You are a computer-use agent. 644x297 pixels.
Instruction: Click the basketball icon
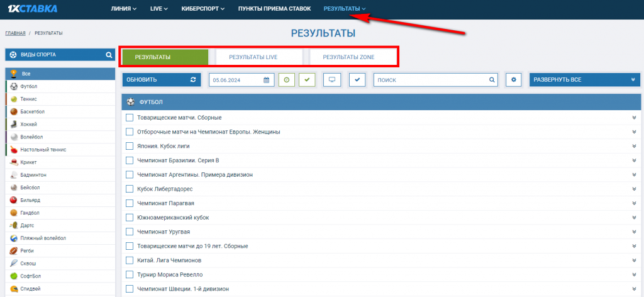(14, 112)
